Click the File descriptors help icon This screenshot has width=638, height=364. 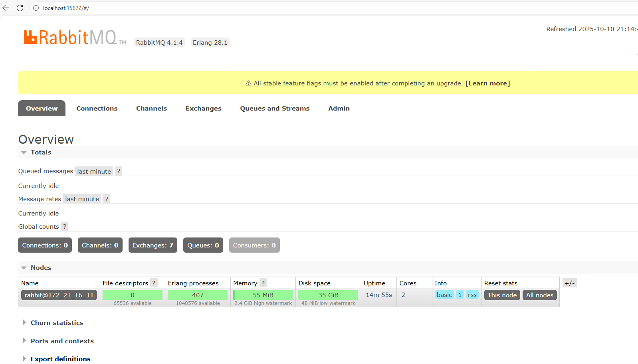pyautogui.click(x=154, y=283)
